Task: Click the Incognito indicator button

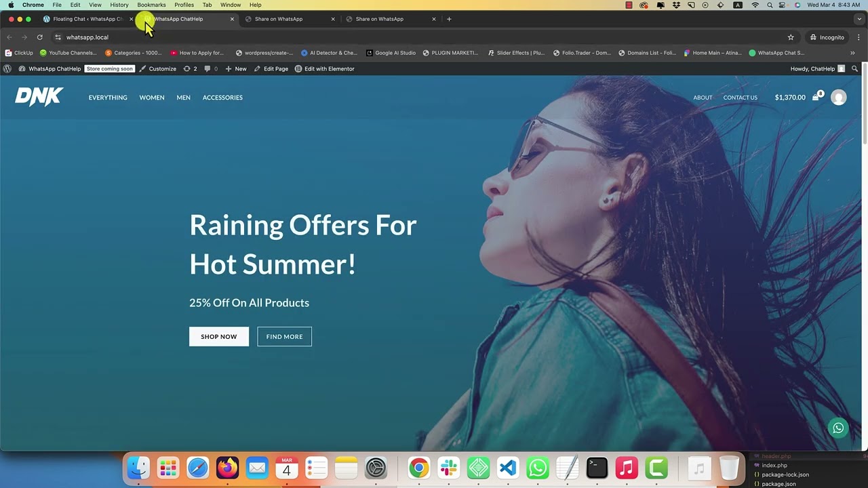Action: [827, 37]
